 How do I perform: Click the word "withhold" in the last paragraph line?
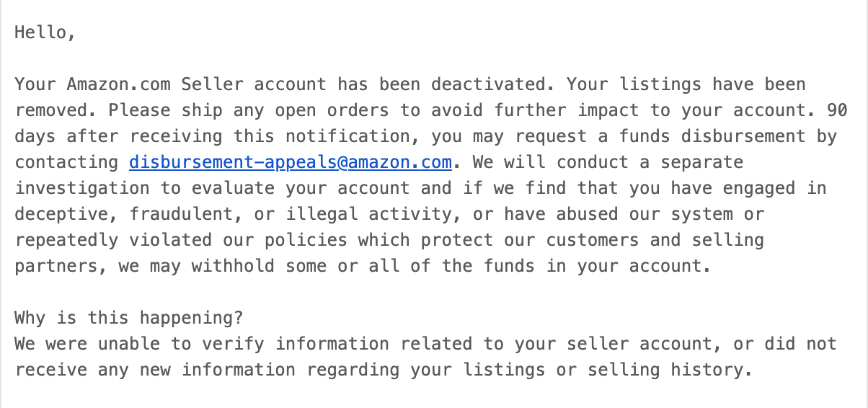pos(233,266)
